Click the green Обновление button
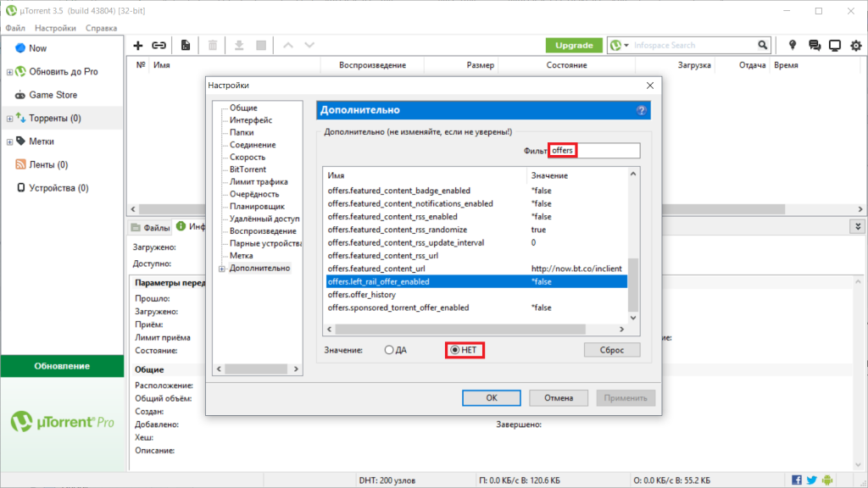868x488 pixels. pyautogui.click(x=62, y=366)
